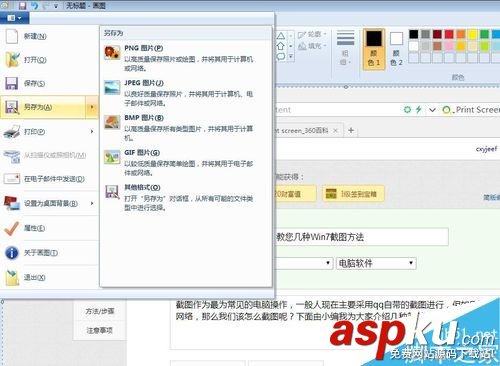
Task: Click the Redo arrow in the title bar
Action: 45,5
